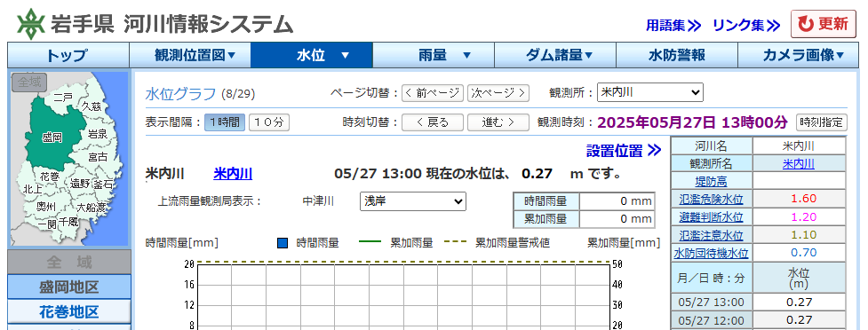Go to the 次ページ next page
This screenshot has height=330, width=868.
(x=498, y=93)
